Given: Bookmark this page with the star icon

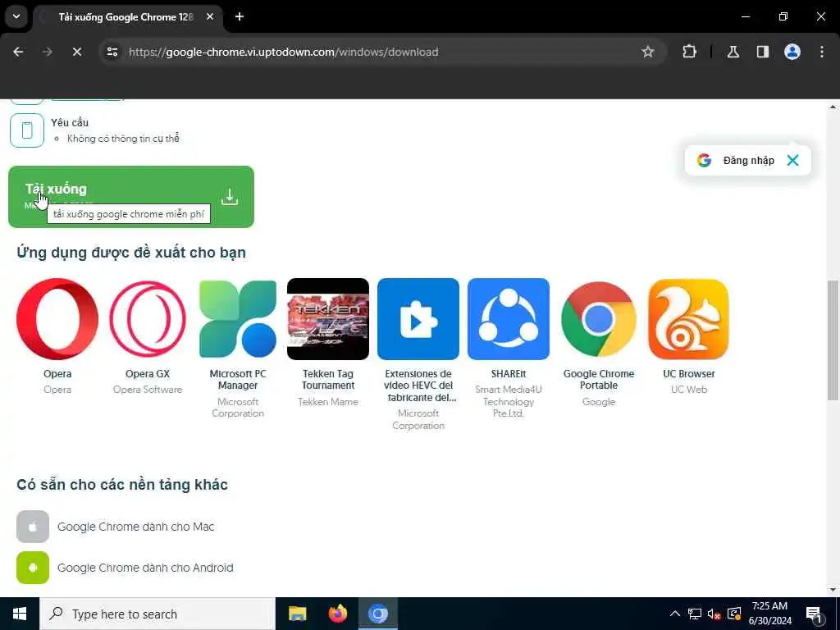Looking at the screenshot, I should click(648, 52).
